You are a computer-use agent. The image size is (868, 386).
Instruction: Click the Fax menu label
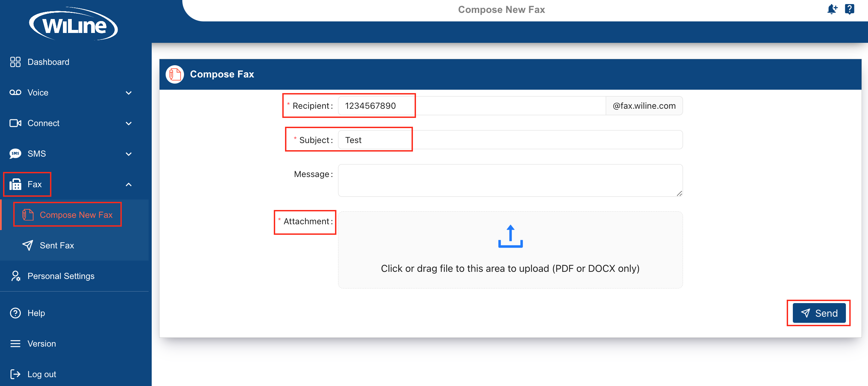coord(35,184)
